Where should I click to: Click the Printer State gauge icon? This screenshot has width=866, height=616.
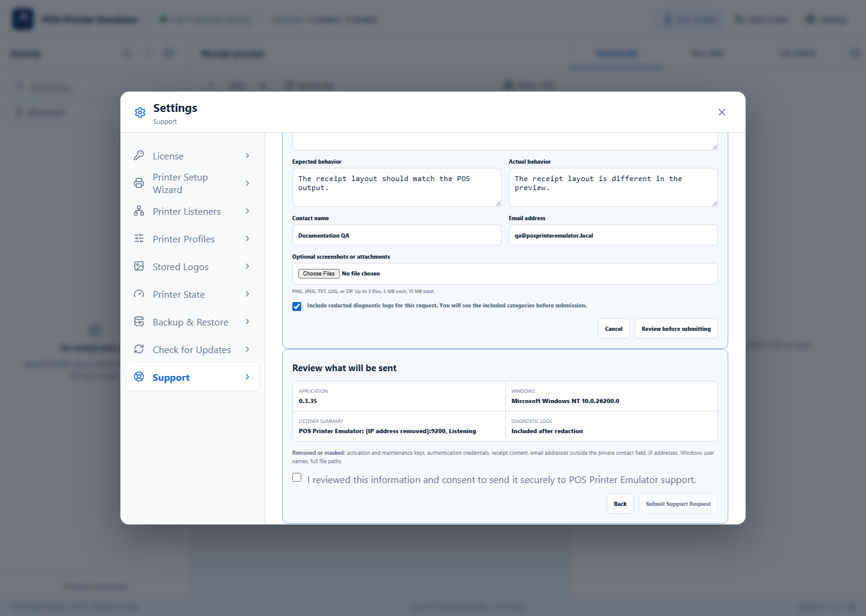pos(139,294)
